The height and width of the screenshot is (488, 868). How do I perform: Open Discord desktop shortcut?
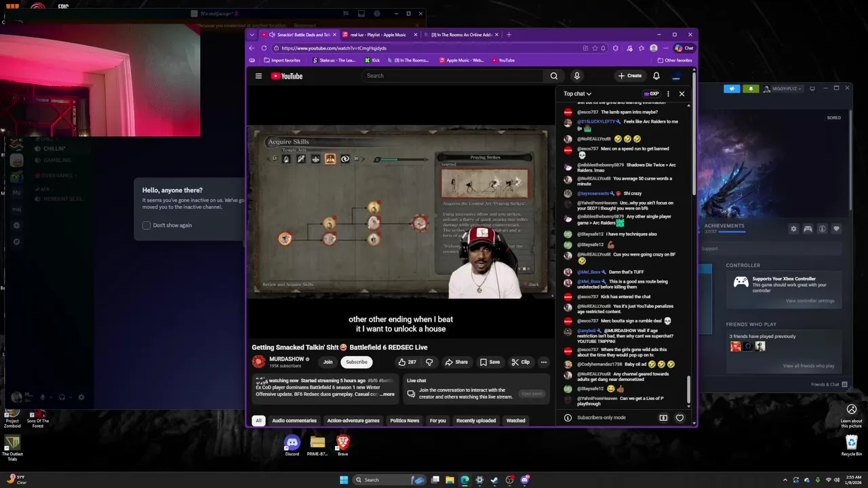coord(292,445)
